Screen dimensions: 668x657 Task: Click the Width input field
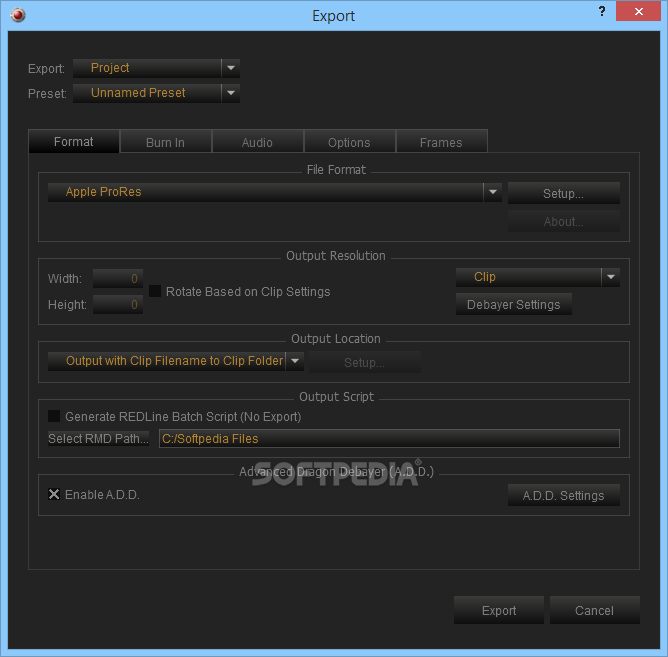click(118, 279)
